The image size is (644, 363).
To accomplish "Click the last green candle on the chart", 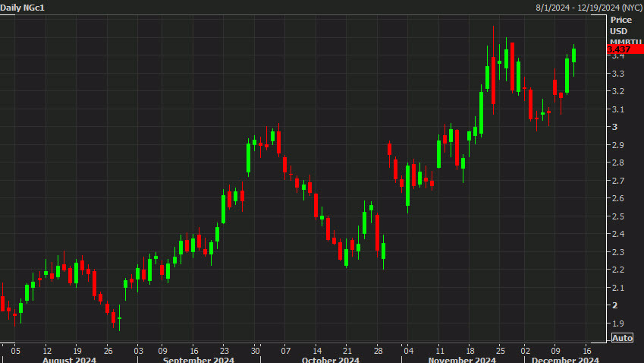I will click(573, 55).
